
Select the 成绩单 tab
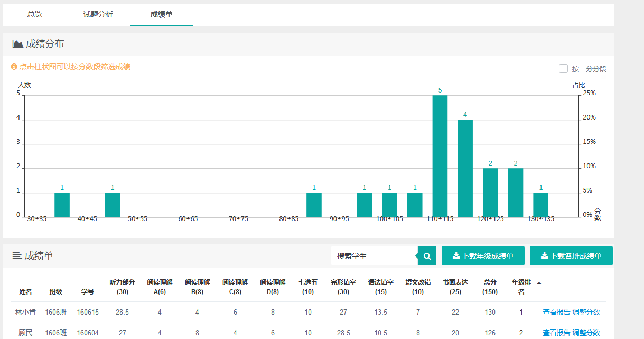(x=162, y=15)
